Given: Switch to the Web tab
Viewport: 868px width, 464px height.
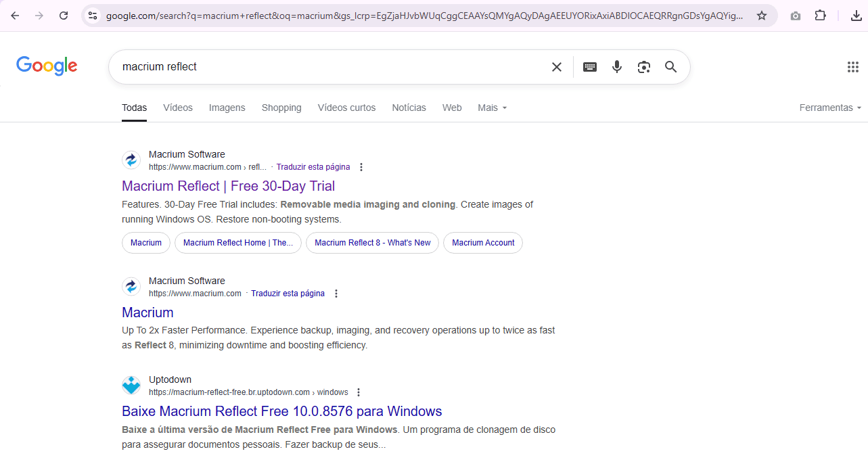Looking at the screenshot, I should click(x=452, y=108).
